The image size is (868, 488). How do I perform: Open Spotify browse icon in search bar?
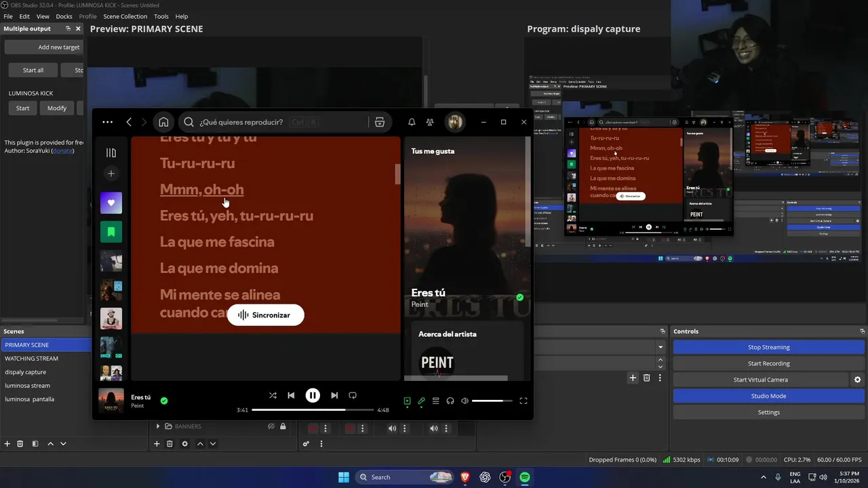pos(380,122)
